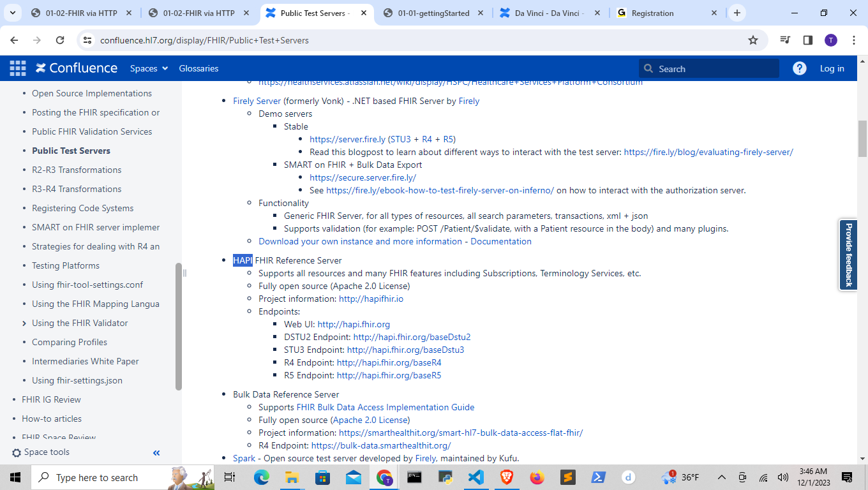Image resolution: width=868 pixels, height=490 pixels.
Task: Click the browser forward arrow
Action: pyautogui.click(x=37, y=40)
